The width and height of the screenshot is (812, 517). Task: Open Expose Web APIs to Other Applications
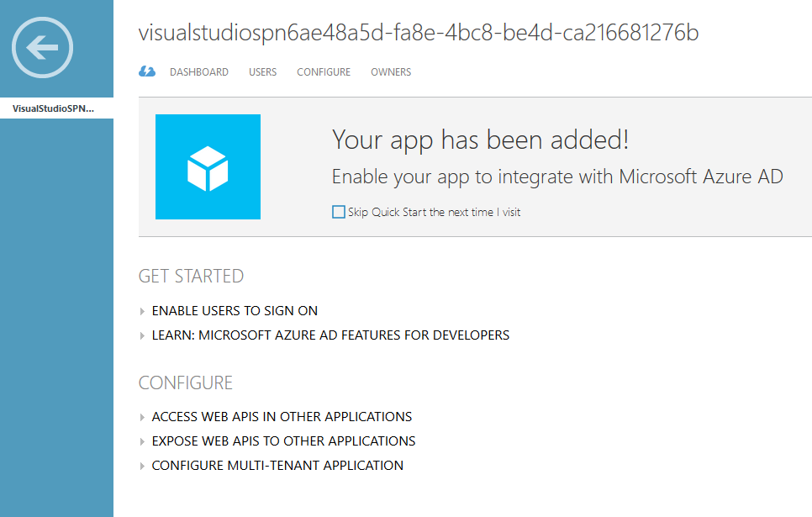pos(283,441)
